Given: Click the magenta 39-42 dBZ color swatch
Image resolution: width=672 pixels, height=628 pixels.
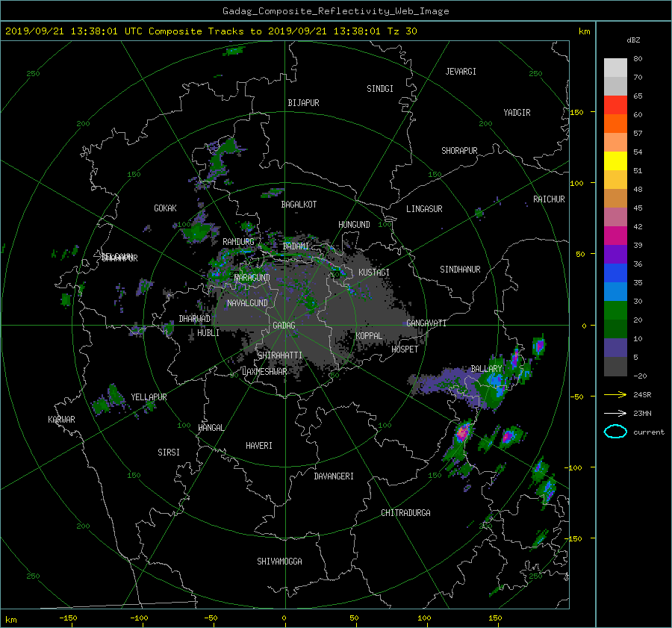Looking at the screenshot, I should [x=615, y=236].
